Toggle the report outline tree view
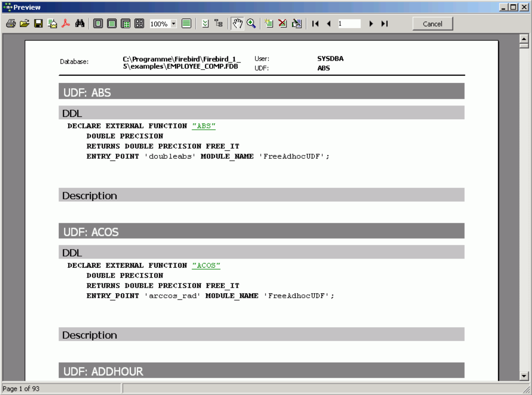This screenshot has width=532, height=395. click(x=219, y=24)
